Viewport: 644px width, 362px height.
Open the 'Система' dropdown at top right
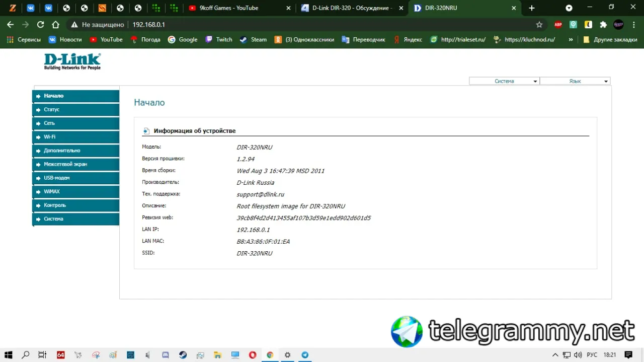[504, 81]
